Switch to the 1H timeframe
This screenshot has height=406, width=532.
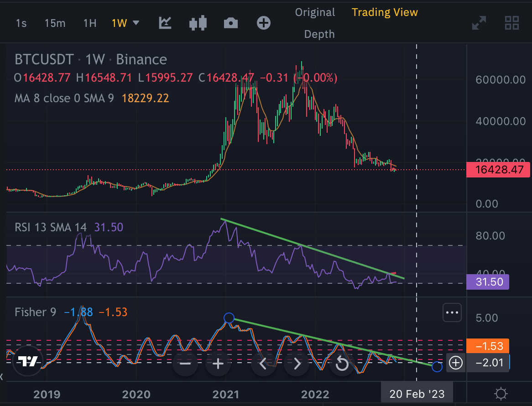(x=90, y=23)
